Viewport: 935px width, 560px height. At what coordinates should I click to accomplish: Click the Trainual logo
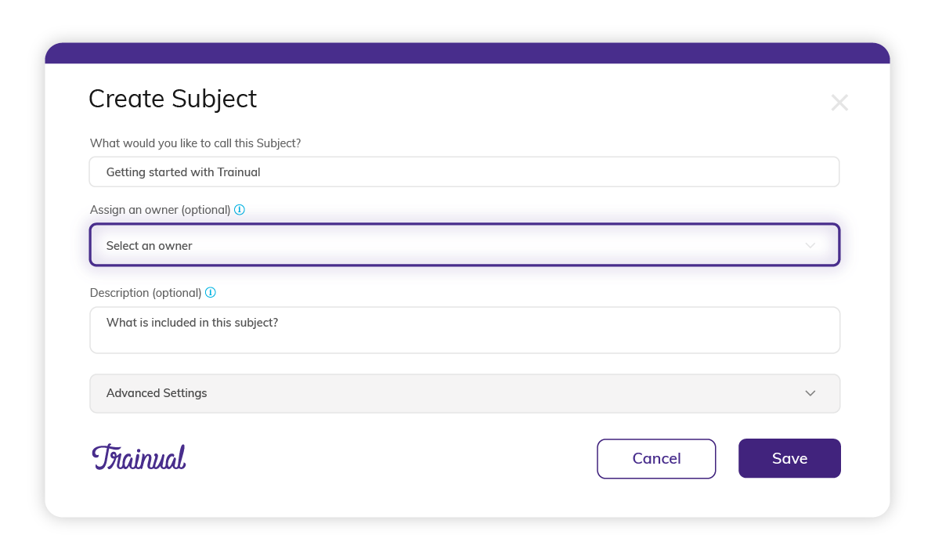tap(139, 457)
